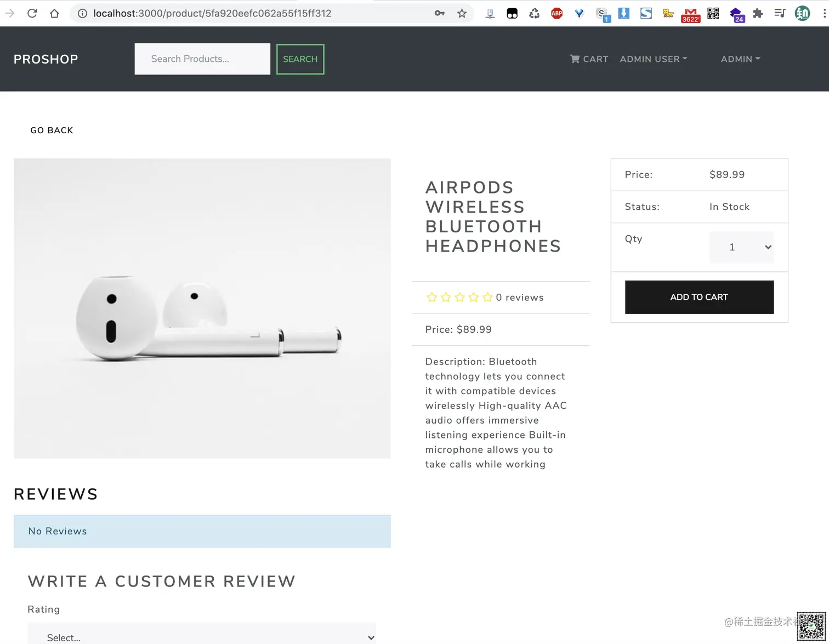Image resolution: width=829 pixels, height=644 pixels.
Task: Click the green SEARCH button
Action: 300,59
